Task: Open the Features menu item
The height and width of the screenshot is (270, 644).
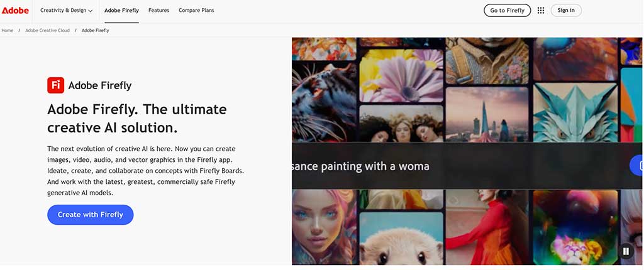Action: coord(158,11)
